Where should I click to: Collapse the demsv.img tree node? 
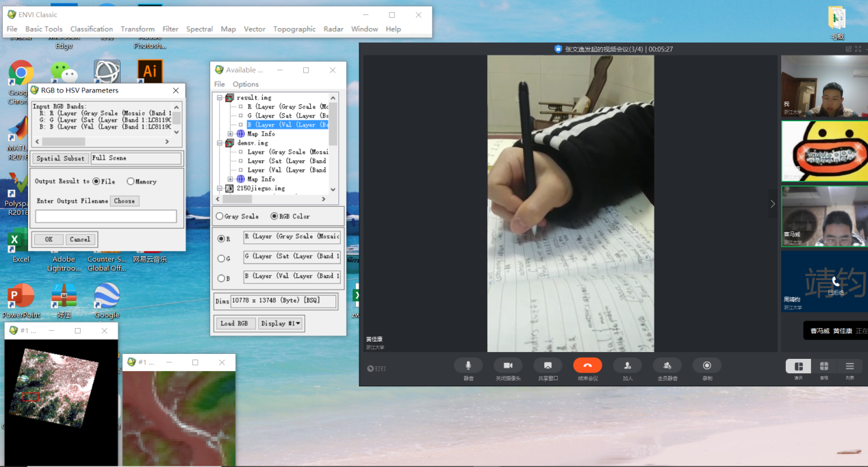point(220,143)
